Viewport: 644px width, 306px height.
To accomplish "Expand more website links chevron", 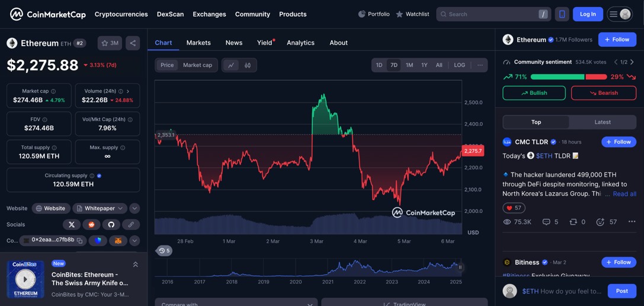I will pos(134,209).
